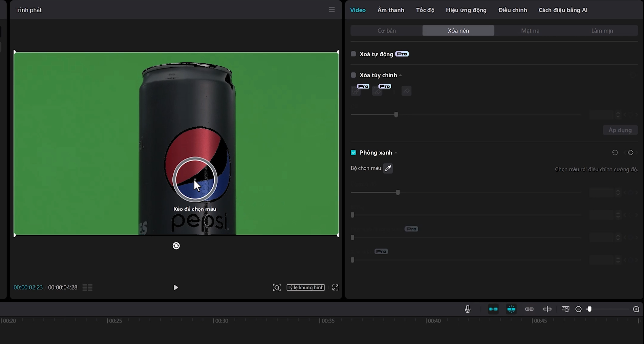The width and height of the screenshot is (644, 344).
Task: Open the Tỷ lệ khung hình ratio menu
Action: [305, 287]
